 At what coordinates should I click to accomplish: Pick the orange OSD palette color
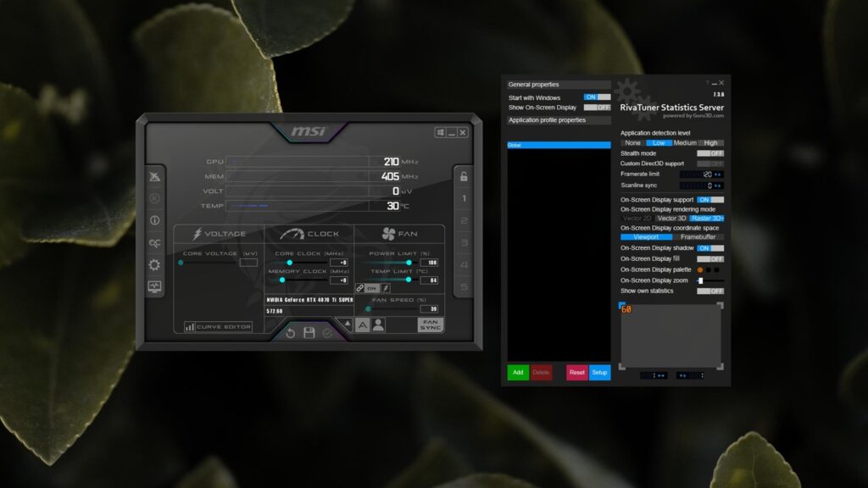pyautogui.click(x=700, y=270)
